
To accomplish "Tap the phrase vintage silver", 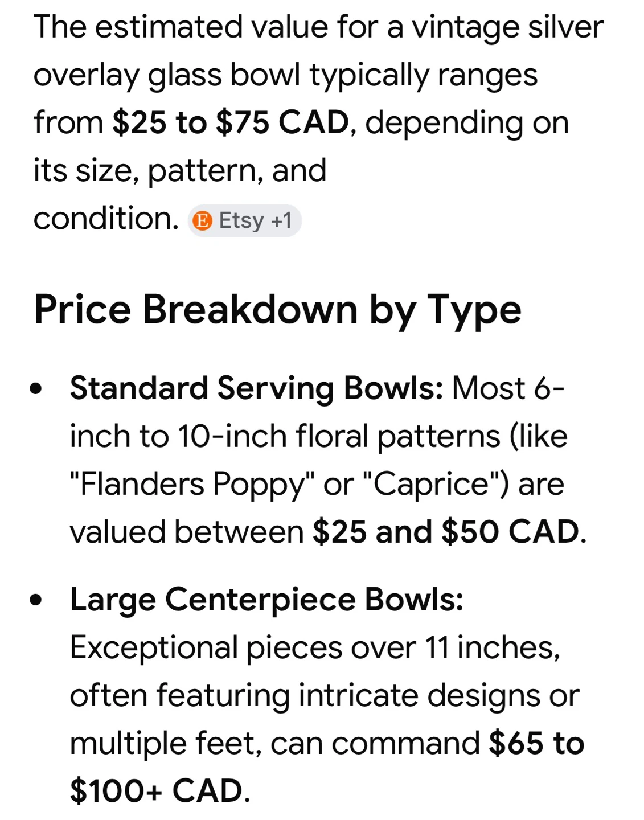I will (507, 27).
